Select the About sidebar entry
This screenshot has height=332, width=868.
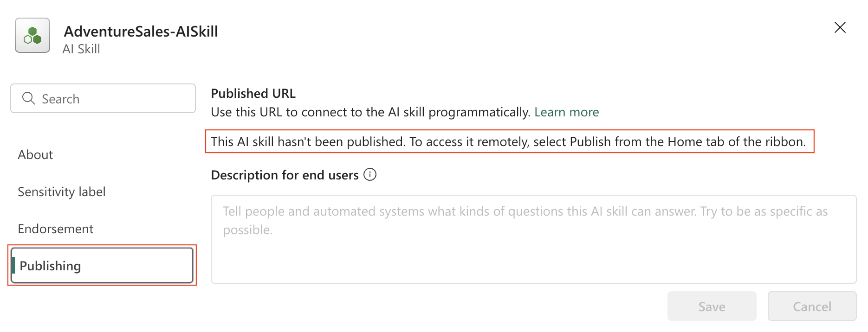(35, 154)
